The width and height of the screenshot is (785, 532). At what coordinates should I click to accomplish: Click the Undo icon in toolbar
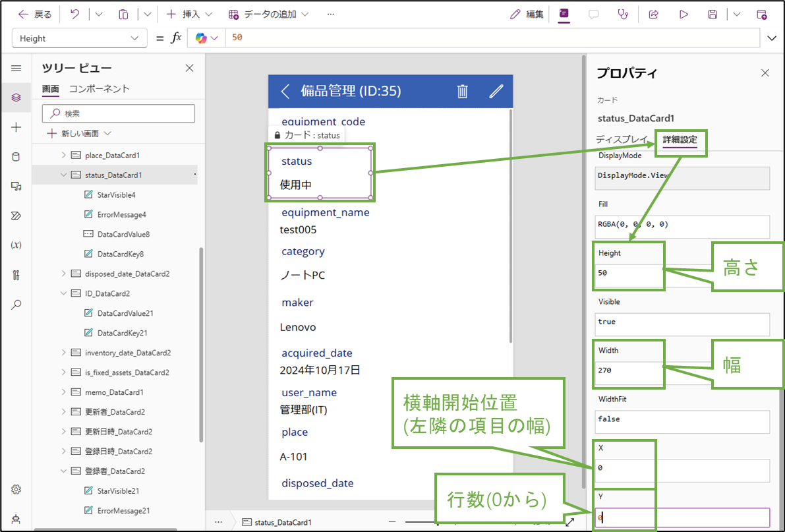[x=74, y=14]
